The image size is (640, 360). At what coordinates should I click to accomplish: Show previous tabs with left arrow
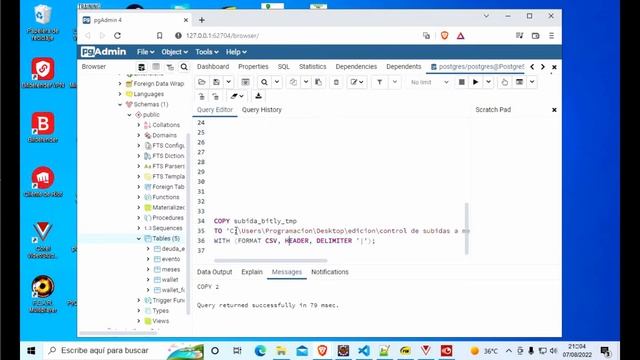pos(532,67)
